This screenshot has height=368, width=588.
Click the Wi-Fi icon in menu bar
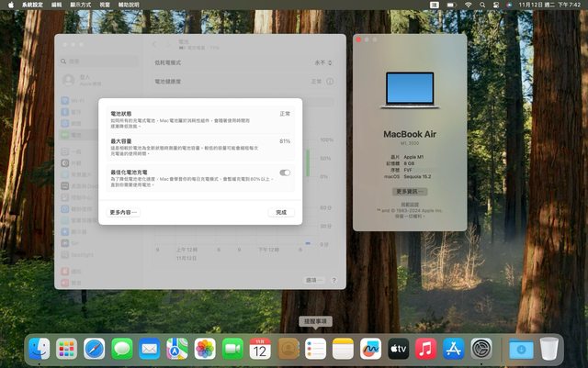tap(468, 6)
